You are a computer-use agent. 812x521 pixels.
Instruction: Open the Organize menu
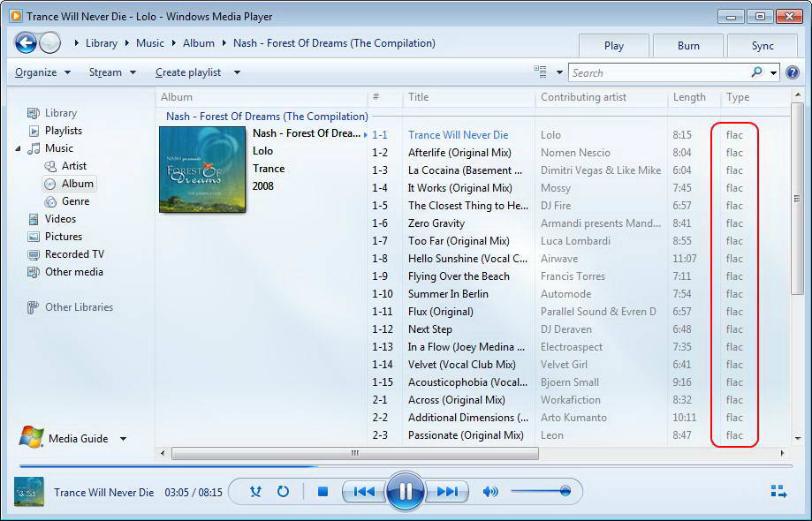(42, 72)
